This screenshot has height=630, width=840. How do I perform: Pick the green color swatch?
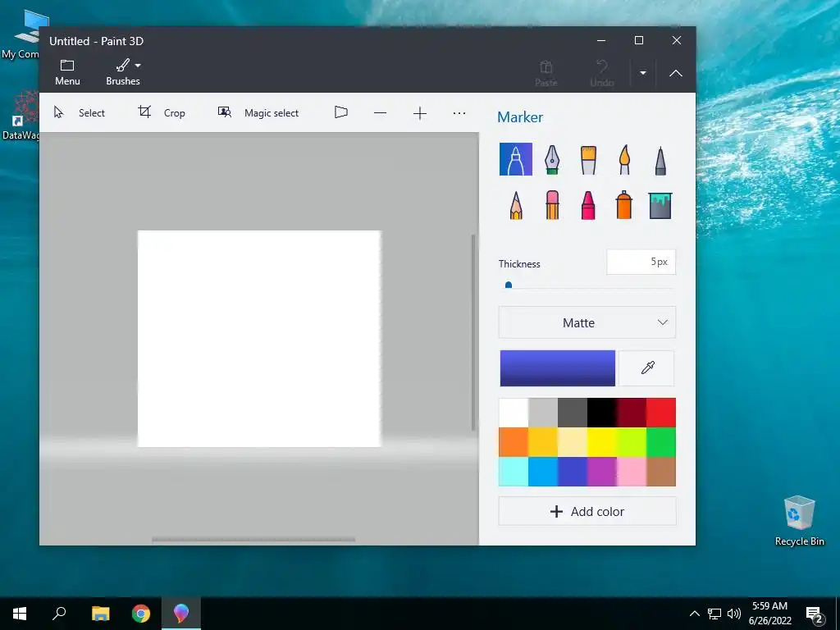pyautogui.click(x=661, y=442)
